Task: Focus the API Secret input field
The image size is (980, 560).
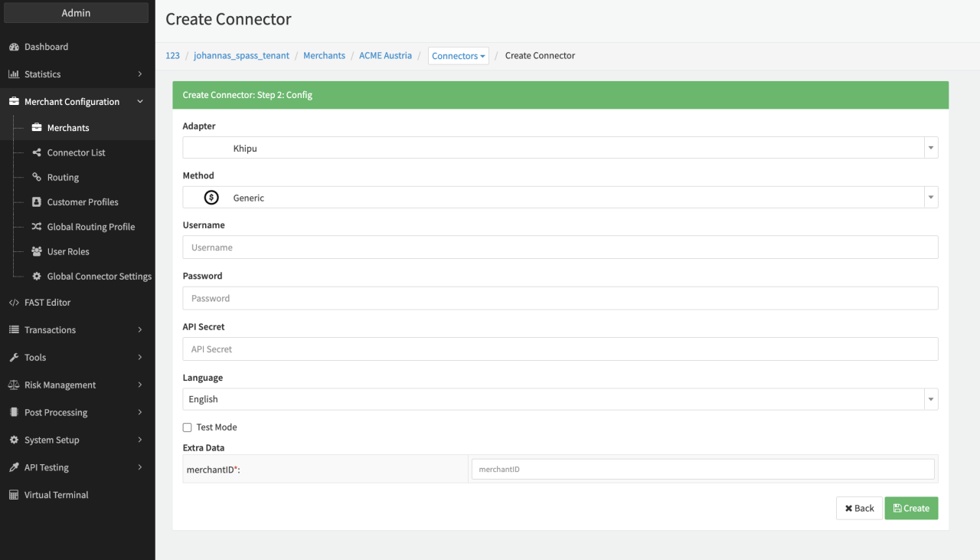Action: click(x=560, y=349)
